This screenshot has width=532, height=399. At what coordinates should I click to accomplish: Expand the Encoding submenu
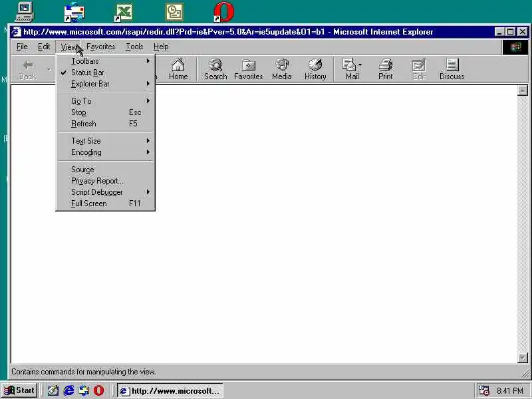pos(105,152)
